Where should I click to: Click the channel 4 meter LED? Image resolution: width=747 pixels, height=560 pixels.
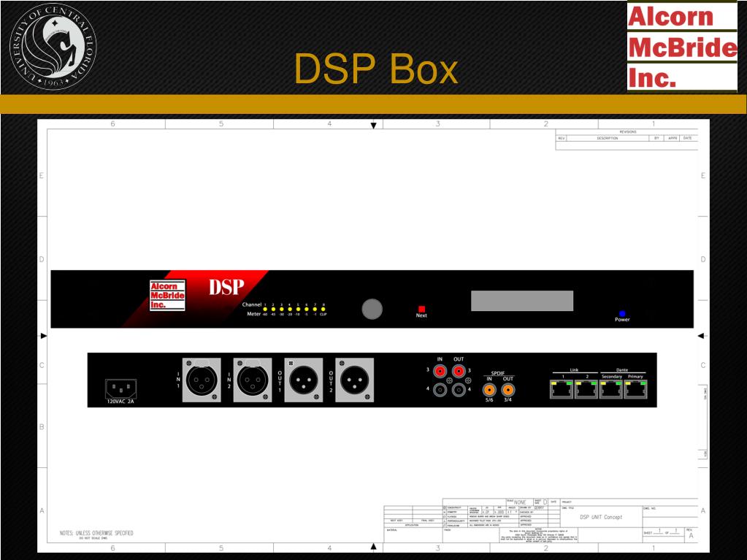point(290,309)
